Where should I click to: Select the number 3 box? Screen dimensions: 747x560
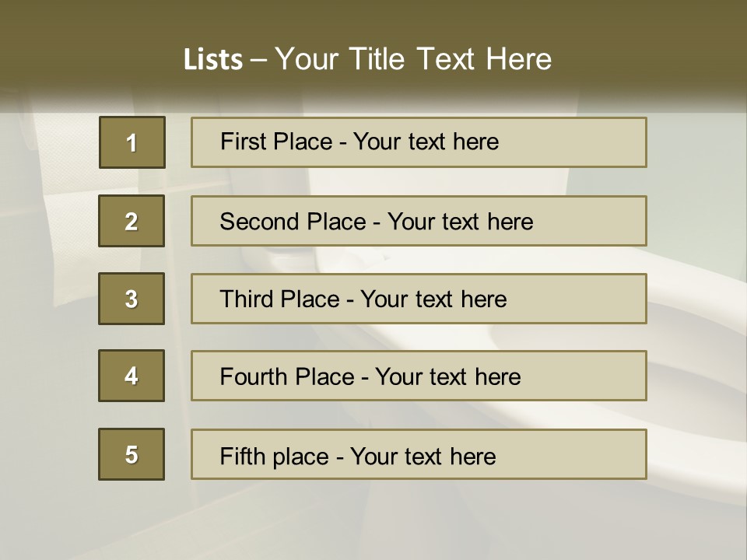[132, 299]
